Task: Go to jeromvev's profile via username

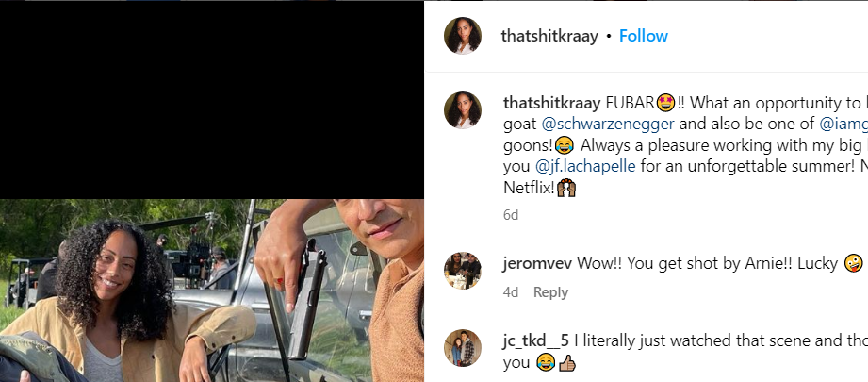Action: point(537,264)
